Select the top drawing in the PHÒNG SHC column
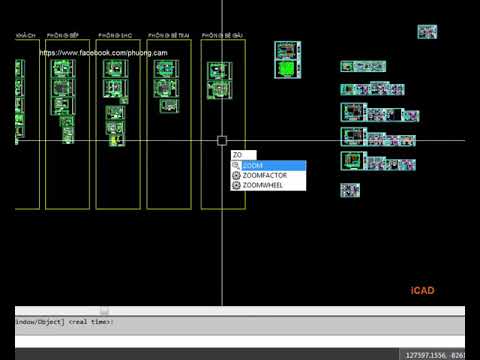The width and height of the screenshot is (480, 360). click(115, 69)
